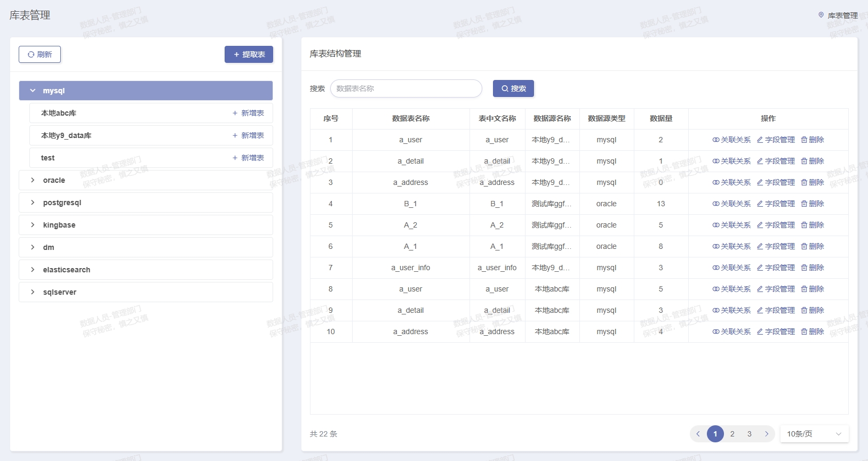The image size is (868, 461).
Task: Click 关联关系 link icon for row 1
Action: [x=731, y=140]
